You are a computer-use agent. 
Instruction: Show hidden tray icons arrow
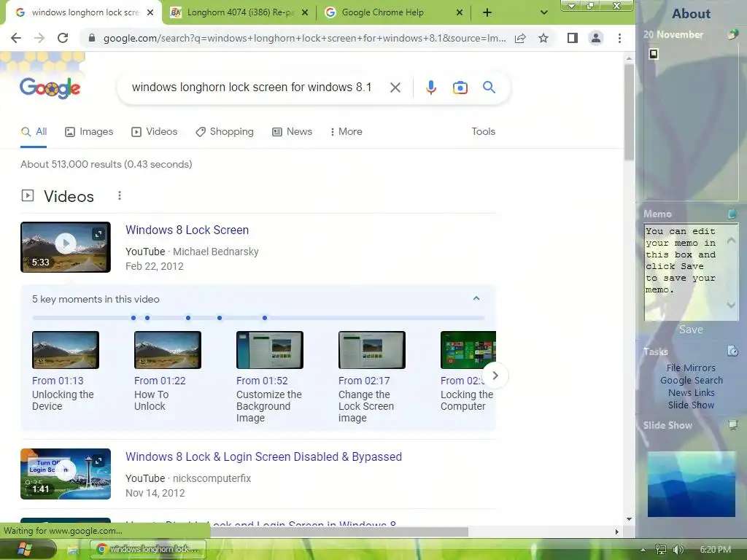(x=643, y=550)
